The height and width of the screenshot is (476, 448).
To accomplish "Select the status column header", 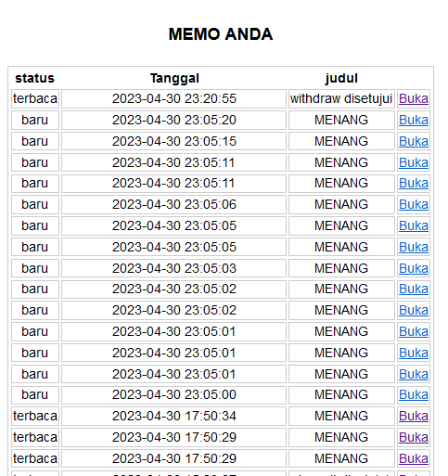I will tap(35, 78).
